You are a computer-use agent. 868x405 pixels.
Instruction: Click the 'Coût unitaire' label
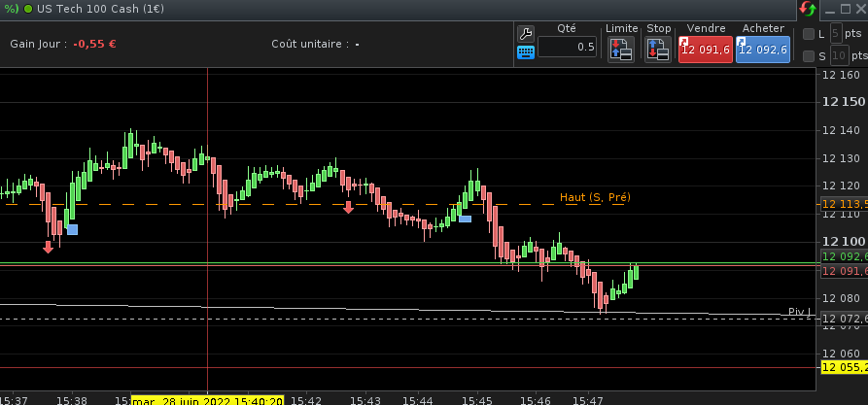point(310,45)
